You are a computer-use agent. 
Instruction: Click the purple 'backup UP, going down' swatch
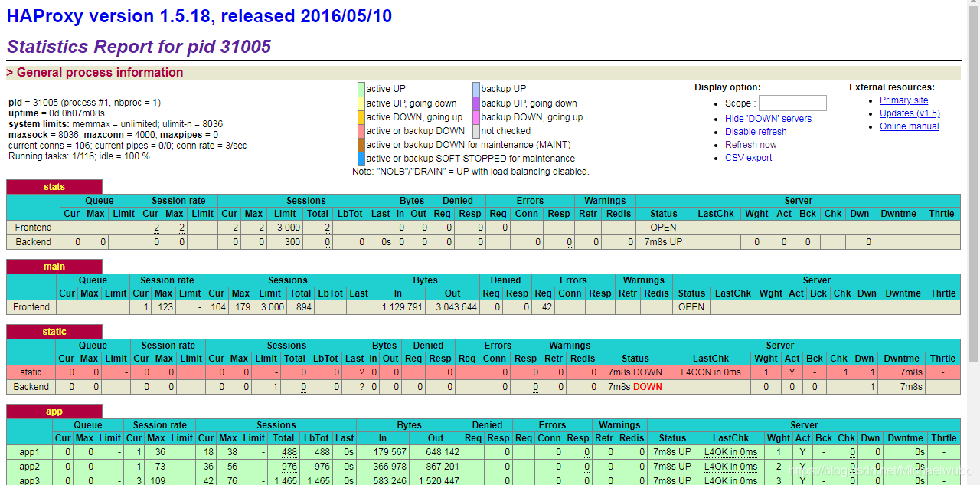tap(475, 103)
